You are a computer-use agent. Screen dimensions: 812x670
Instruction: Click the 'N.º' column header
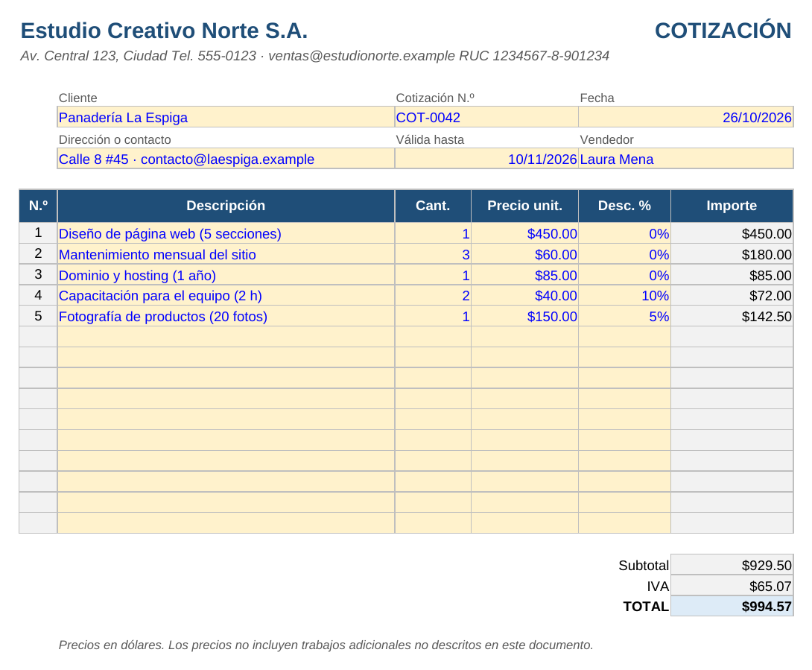tap(38, 206)
